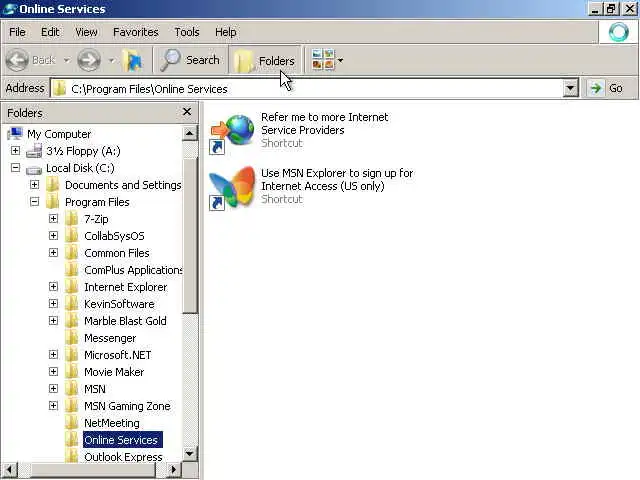
Task: Open the Tools menu
Action: pos(187,32)
